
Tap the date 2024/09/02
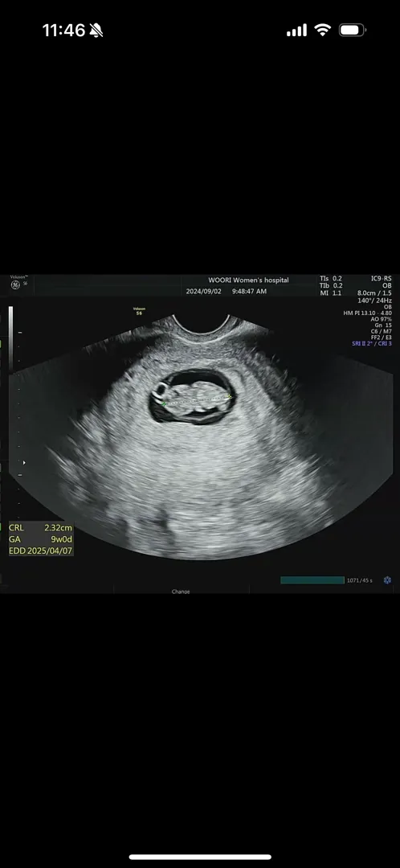coord(203,291)
